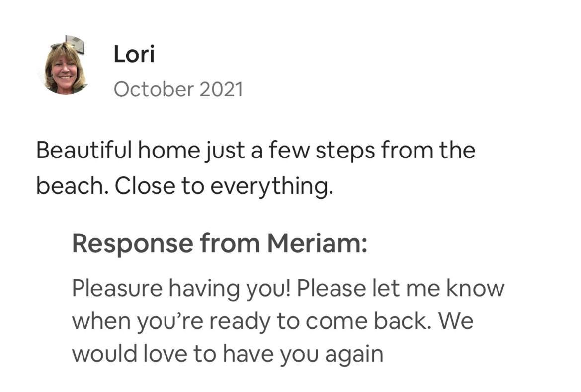The width and height of the screenshot is (581, 392).
Task: Click the host name Meriam
Action: coord(315,243)
